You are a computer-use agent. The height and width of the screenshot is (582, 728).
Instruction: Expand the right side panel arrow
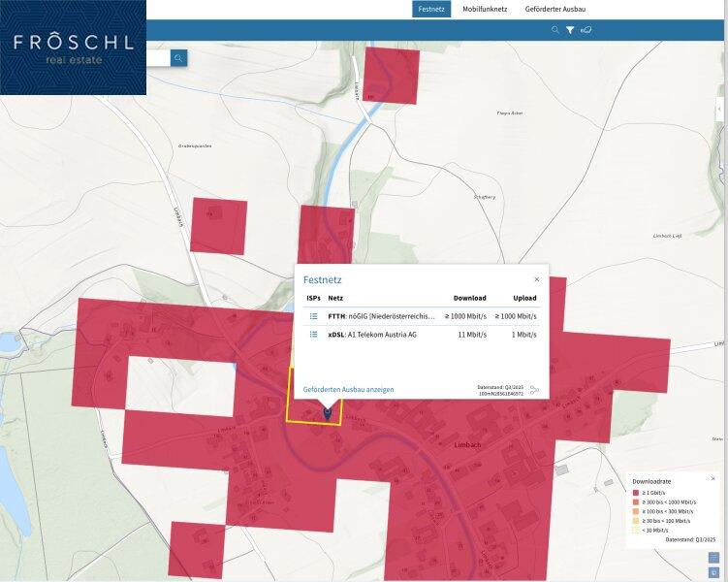coord(719,109)
